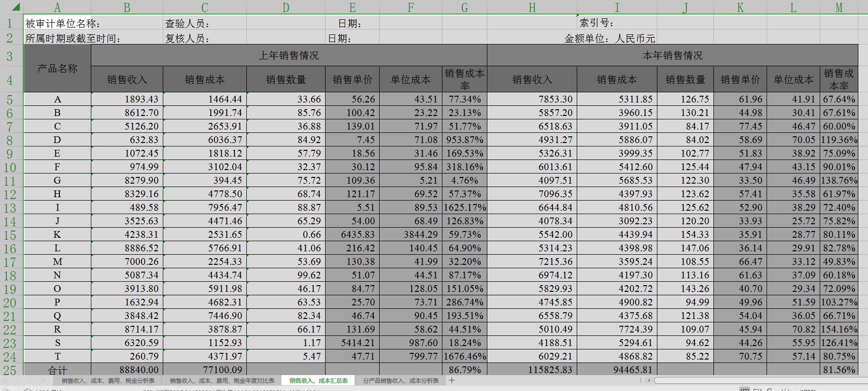Select row 3 header
Screen dimensions: 868x391
tap(10, 56)
